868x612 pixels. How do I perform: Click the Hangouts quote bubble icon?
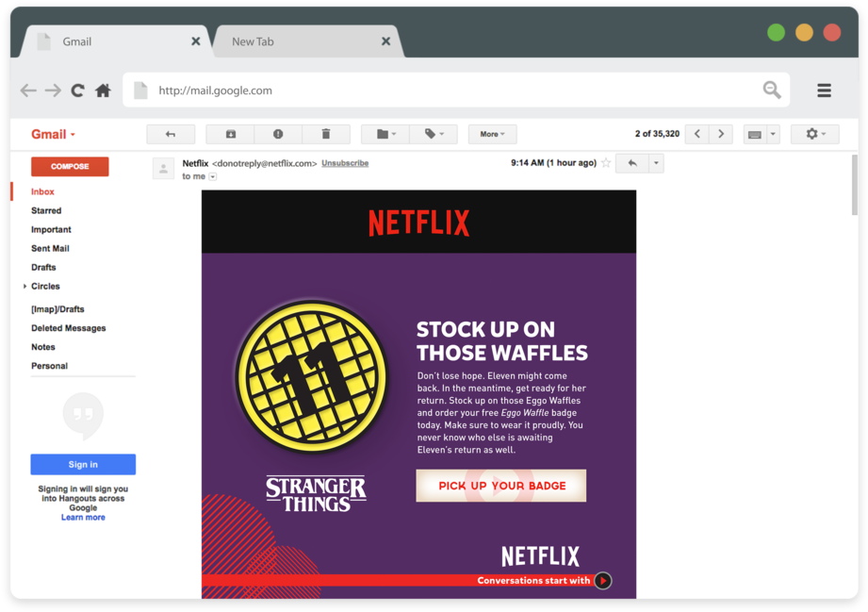point(83,416)
